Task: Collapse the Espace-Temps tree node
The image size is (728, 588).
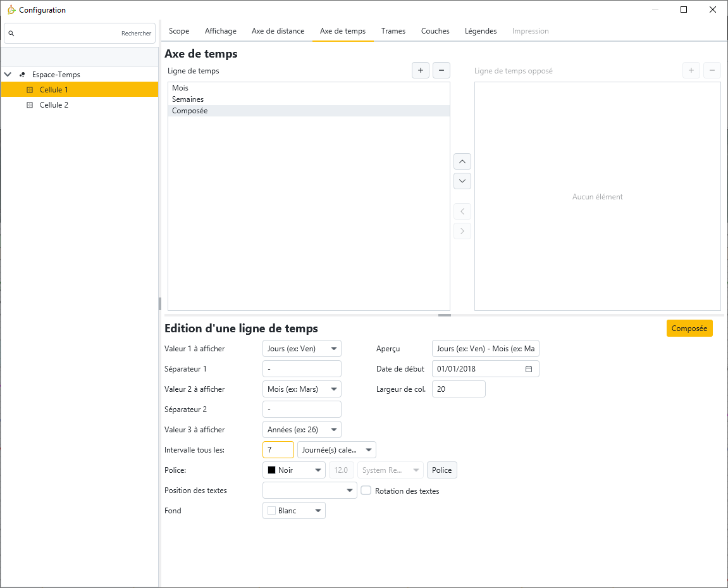Action: click(8, 75)
